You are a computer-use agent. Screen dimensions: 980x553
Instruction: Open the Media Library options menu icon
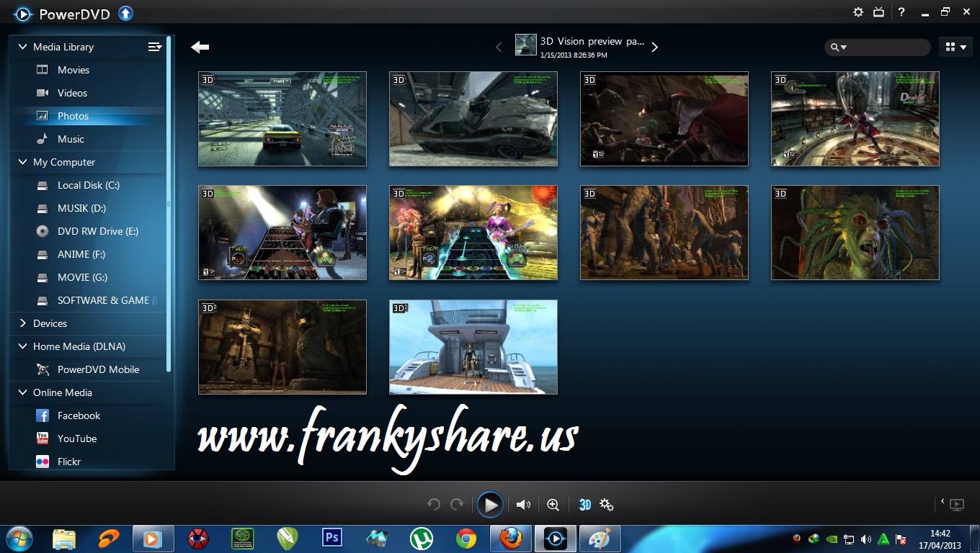(155, 47)
